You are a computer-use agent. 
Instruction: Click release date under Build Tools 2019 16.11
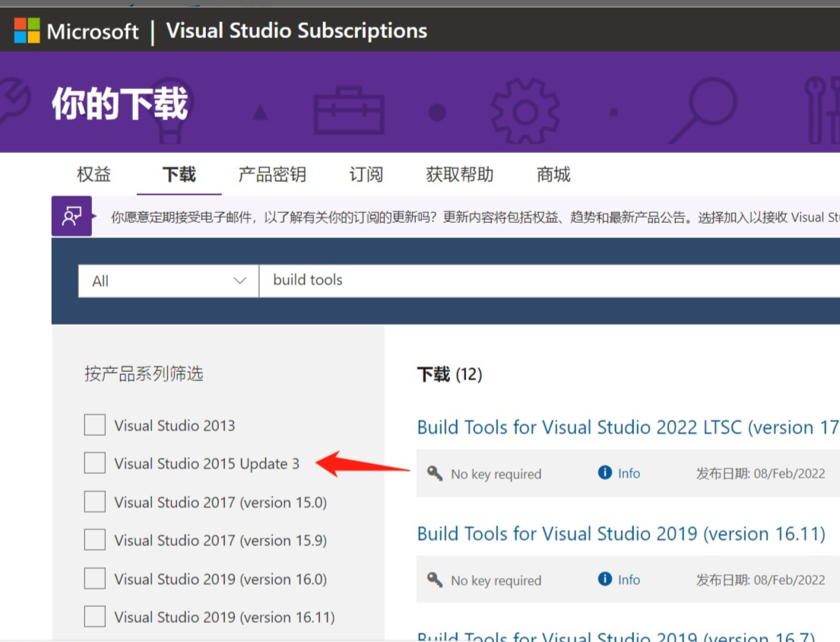point(760,580)
